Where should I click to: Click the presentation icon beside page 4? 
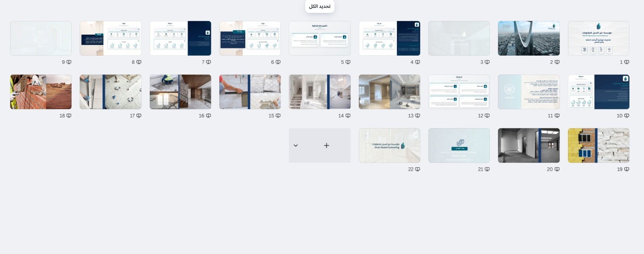pos(418,62)
